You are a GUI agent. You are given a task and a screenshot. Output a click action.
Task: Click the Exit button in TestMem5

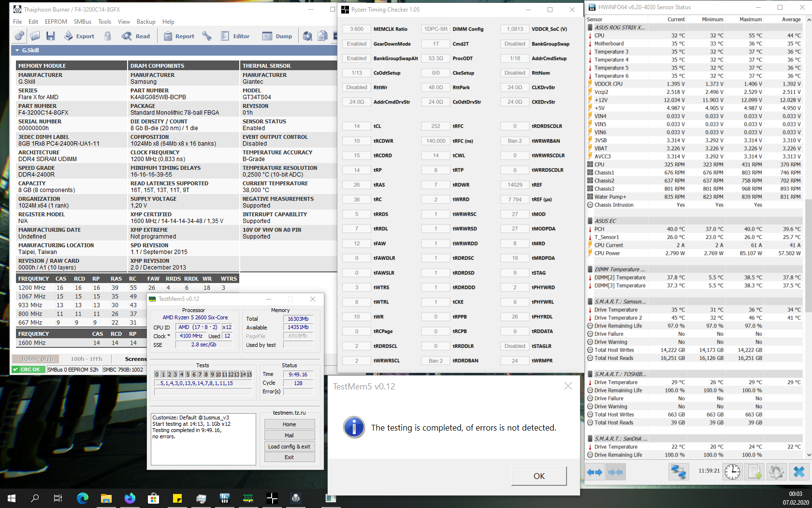tap(290, 457)
